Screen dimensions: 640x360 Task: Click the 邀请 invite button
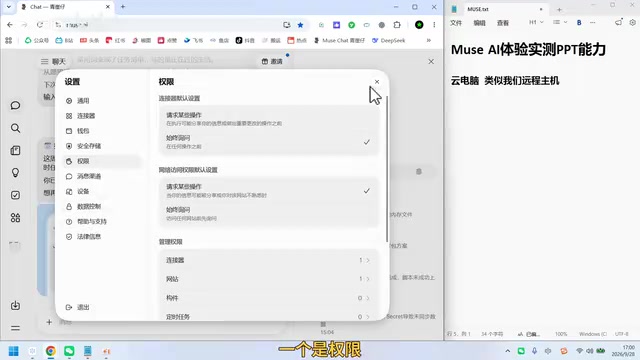272,61
